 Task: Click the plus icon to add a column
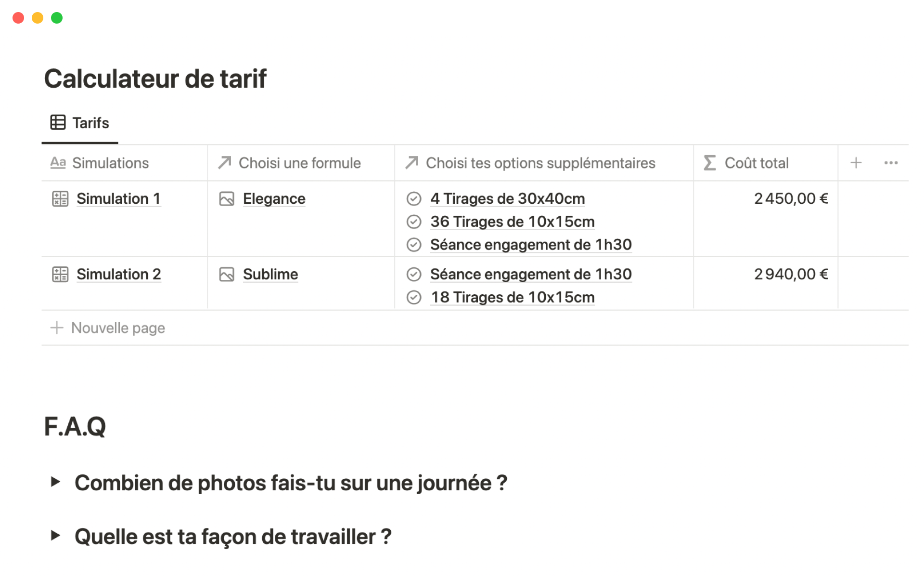click(856, 163)
